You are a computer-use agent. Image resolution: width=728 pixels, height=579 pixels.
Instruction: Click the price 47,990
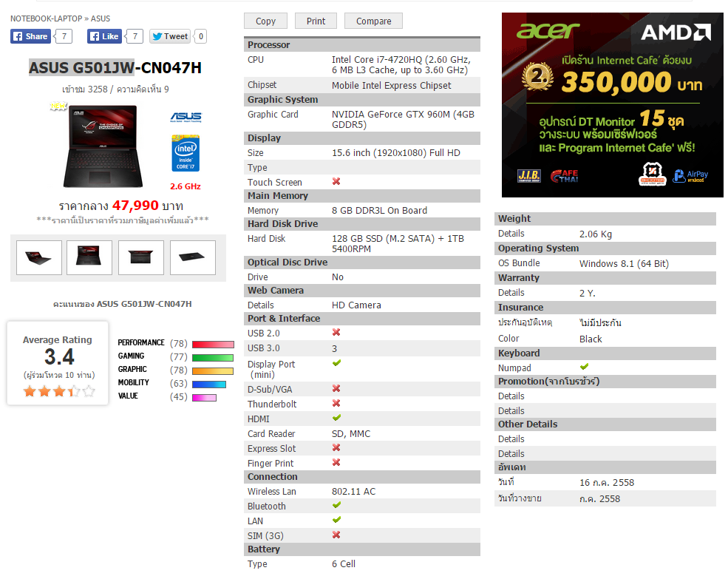[x=135, y=206]
